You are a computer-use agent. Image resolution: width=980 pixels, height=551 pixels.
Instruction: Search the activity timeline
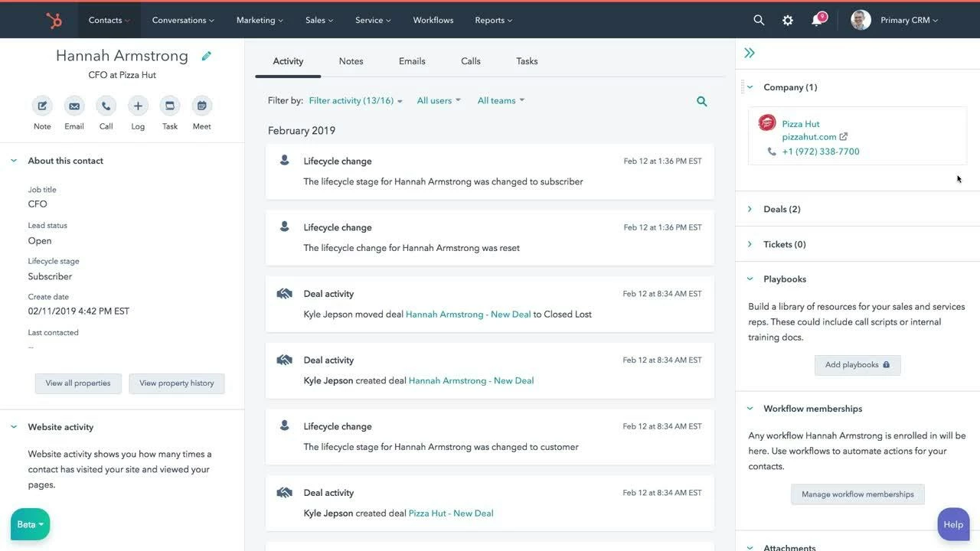[x=701, y=101]
